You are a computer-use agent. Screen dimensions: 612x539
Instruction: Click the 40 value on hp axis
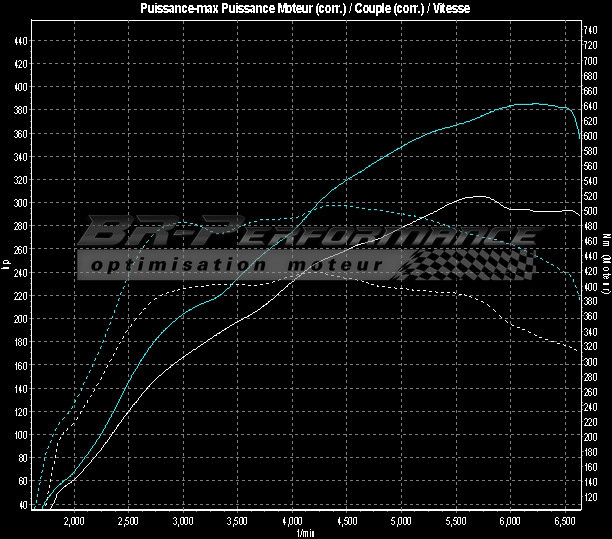[x=23, y=505]
